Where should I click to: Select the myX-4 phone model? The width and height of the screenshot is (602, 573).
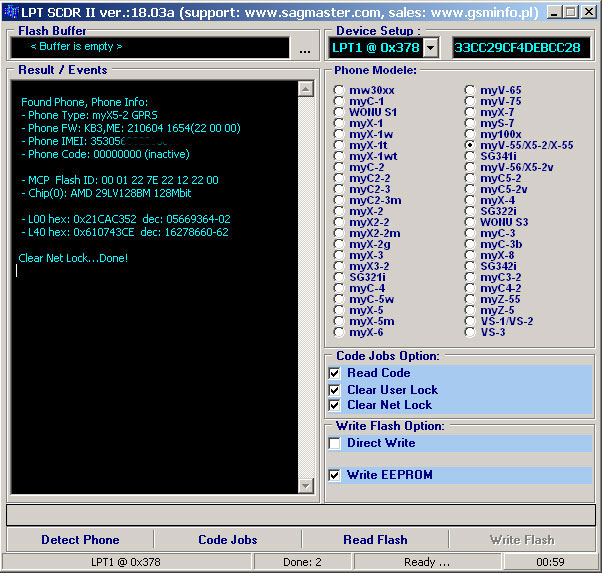(x=470, y=200)
